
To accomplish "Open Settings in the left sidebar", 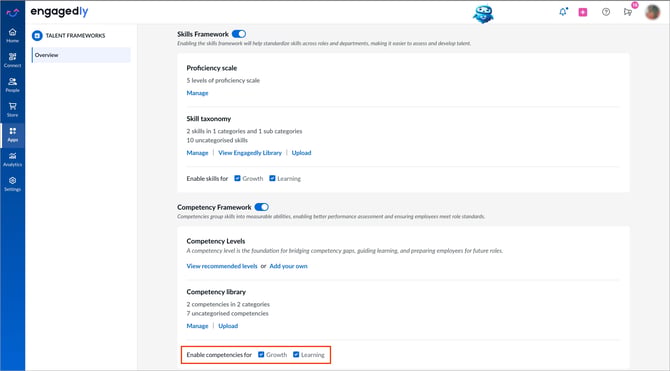I will click(12, 184).
